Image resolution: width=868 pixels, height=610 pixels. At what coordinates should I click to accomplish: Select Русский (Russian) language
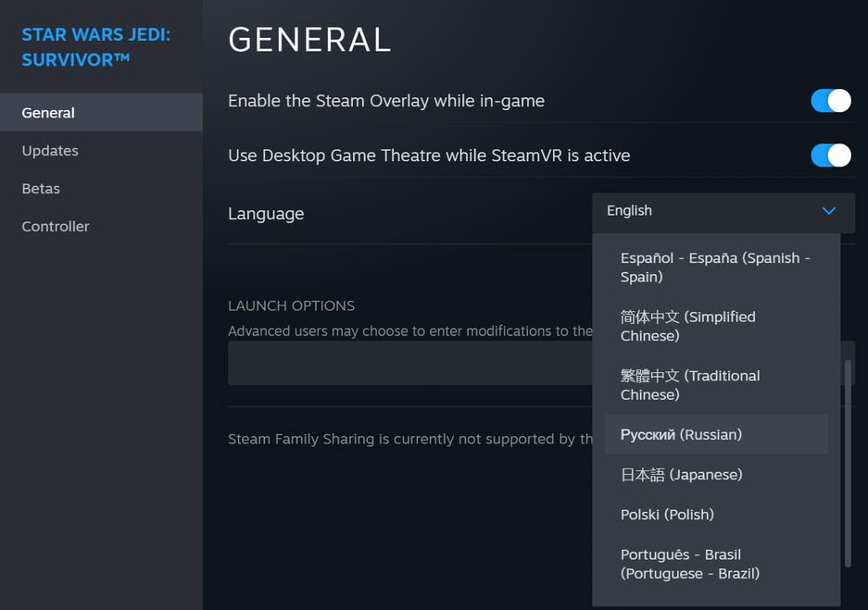[x=716, y=435]
